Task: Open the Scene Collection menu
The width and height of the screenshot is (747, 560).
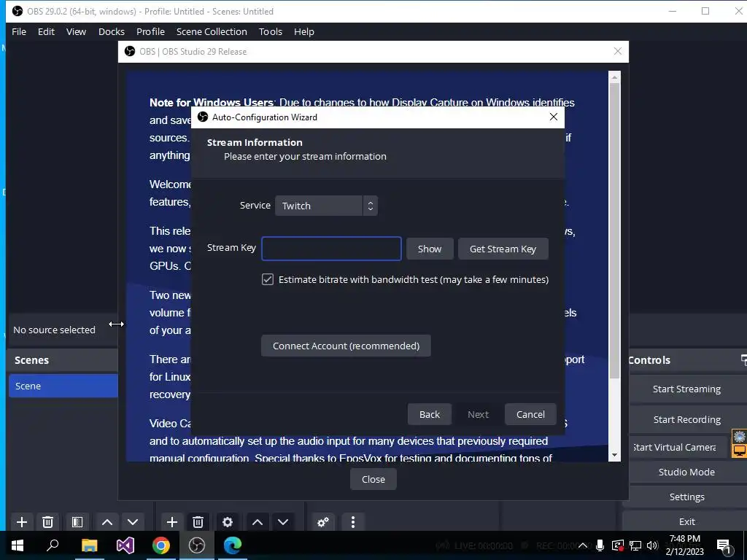Action: click(212, 31)
